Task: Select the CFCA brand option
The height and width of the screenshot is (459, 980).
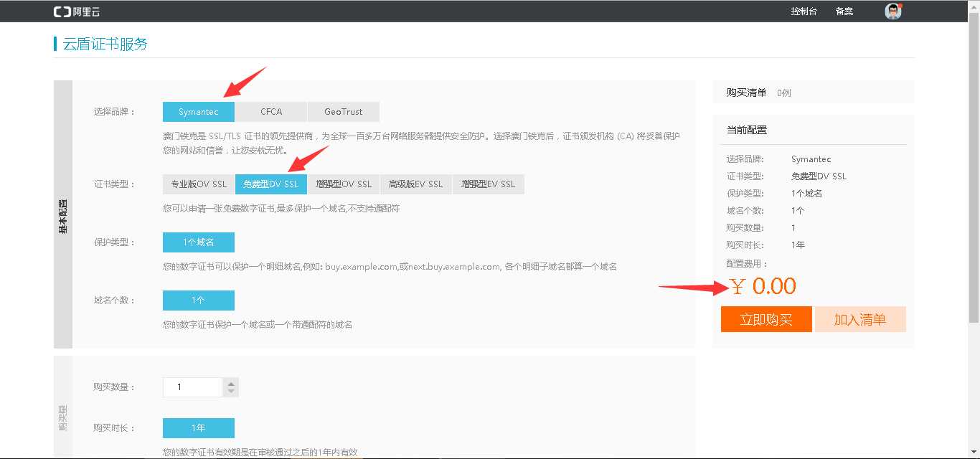Action: point(271,112)
